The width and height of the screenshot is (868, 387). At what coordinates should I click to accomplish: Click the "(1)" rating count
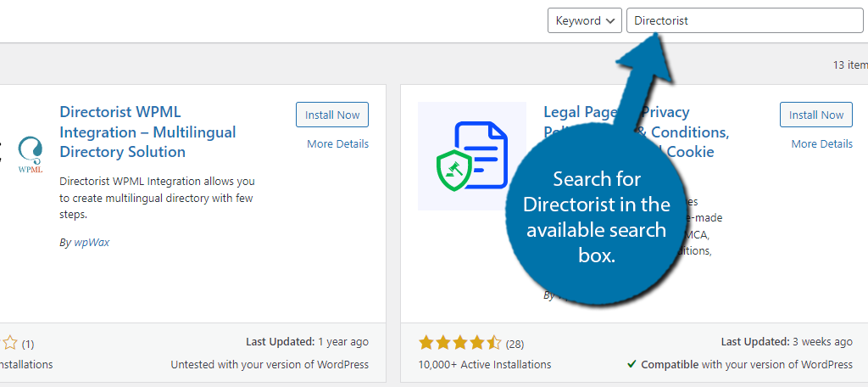tap(28, 344)
